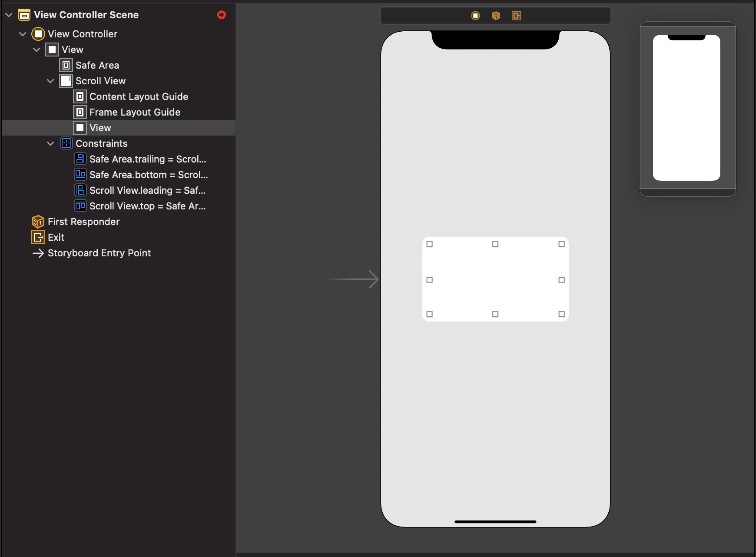Click the View Controller Scene storyboard icon
This screenshot has height=557, width=756.
24,15
